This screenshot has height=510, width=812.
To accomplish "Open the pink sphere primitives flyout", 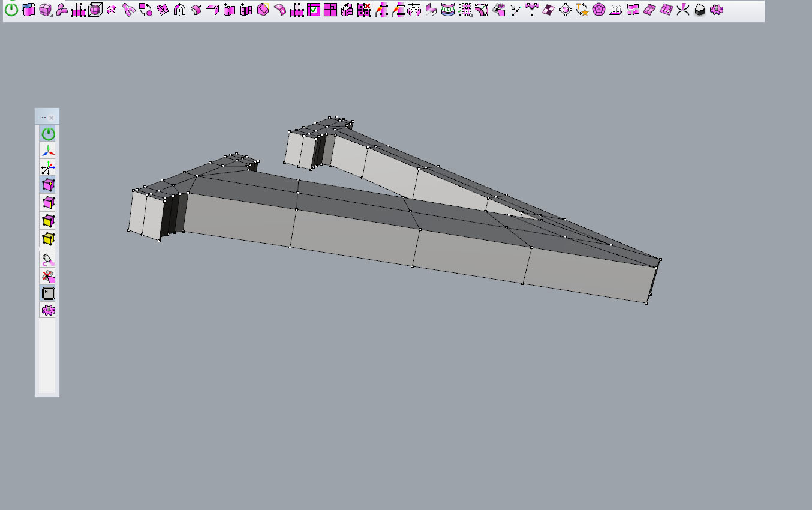I will click(x=45, y=10).
